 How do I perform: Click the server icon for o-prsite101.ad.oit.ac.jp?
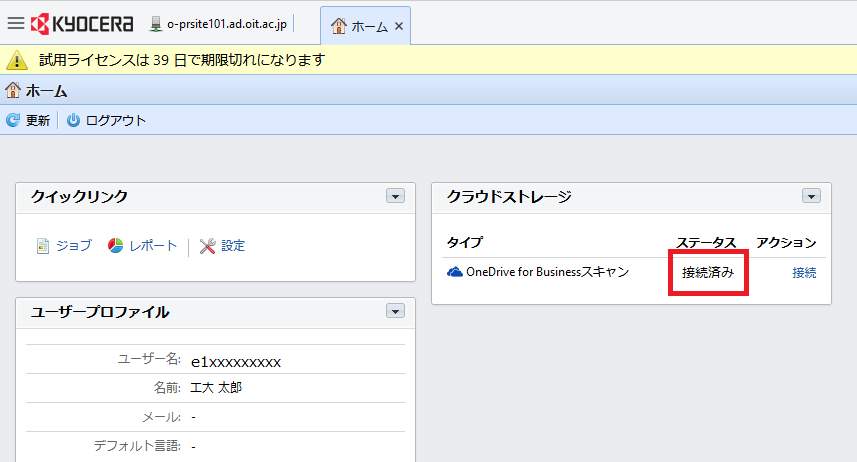click(x=155, y=24)
